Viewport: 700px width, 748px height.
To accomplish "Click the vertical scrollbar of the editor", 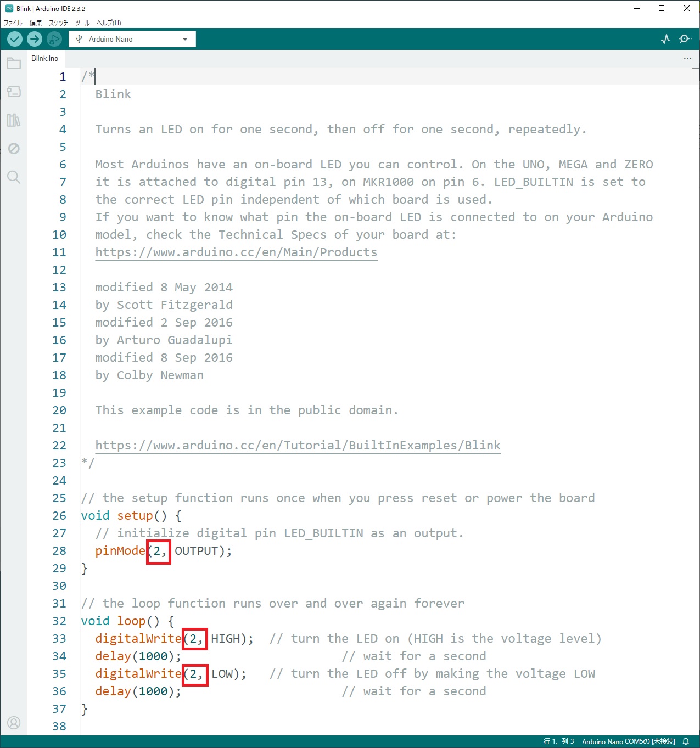I will (696, 401).
